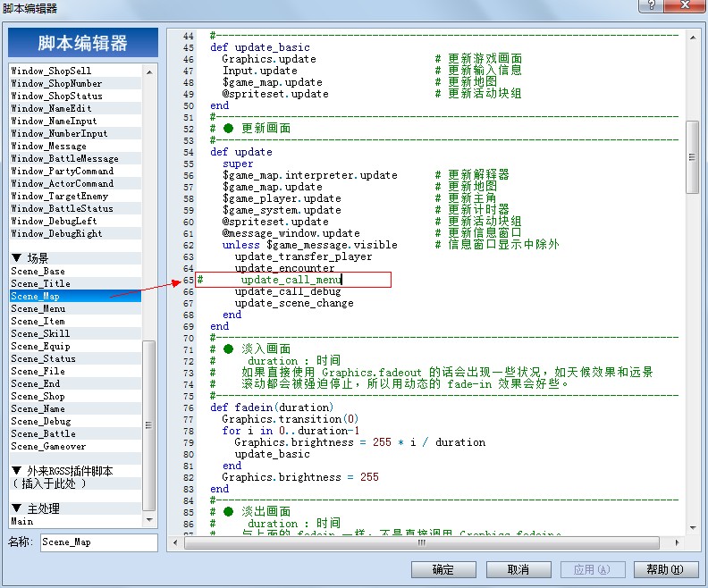Image resolution: width=708 pixels, height=588 pixels.
Task: Select Window_NameEdit script
Action: point(75,108)
